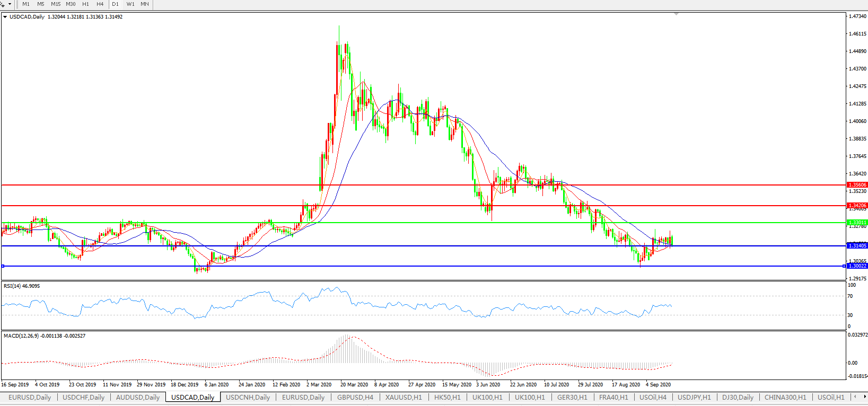This screenshot has height=406, width=868.
Task: Select the red 1.35606 price level label
Action: tap(857, 185)
